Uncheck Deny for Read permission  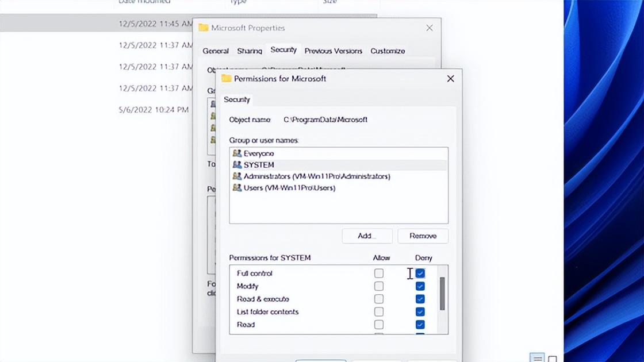point(420,324)
